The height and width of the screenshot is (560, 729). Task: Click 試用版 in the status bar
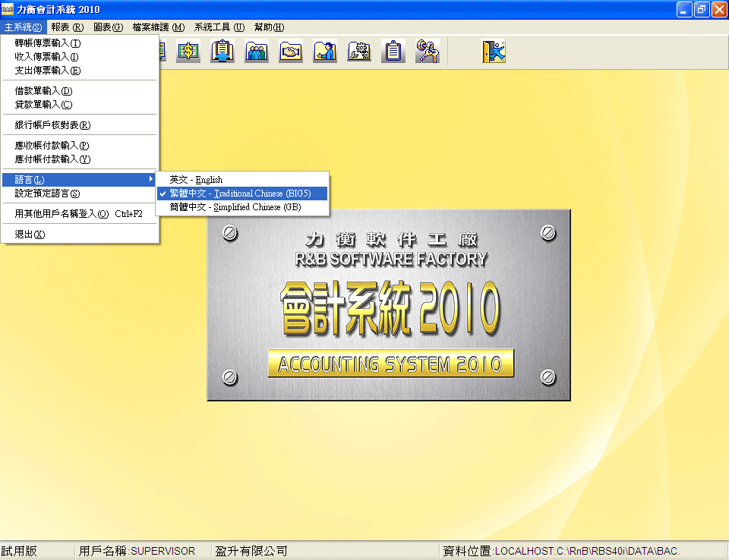click(19, 551)
